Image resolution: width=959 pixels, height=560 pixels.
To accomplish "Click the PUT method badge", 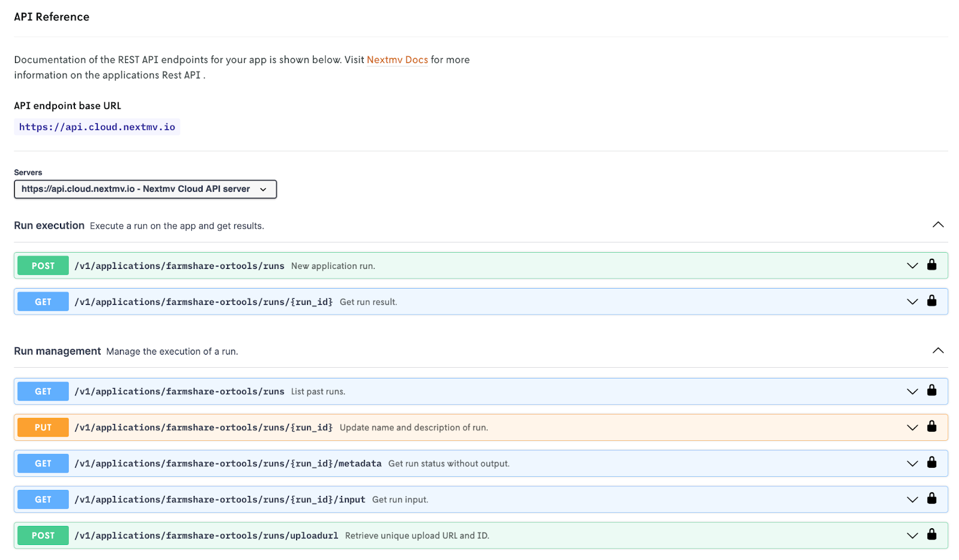I will (43, 428).
